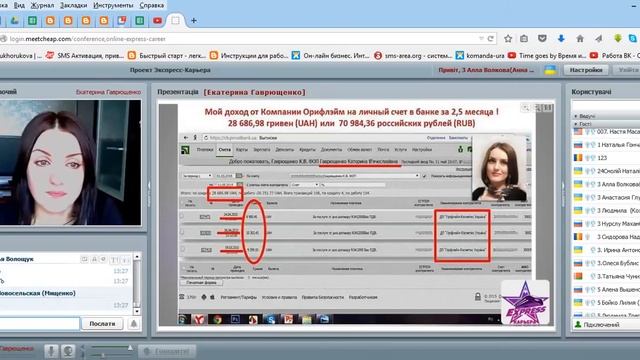640x360 pixels.
Task: Click the Подключений status label
Action: coord(601,324)
